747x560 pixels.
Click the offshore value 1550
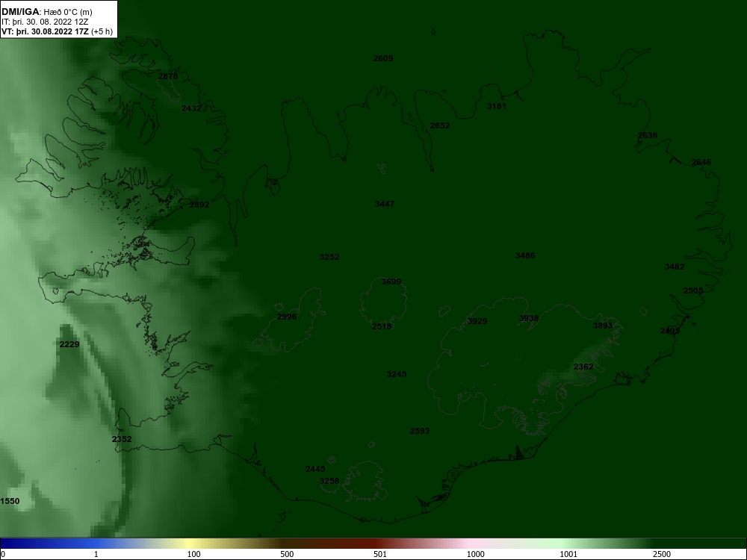click(x=10, y=501)
